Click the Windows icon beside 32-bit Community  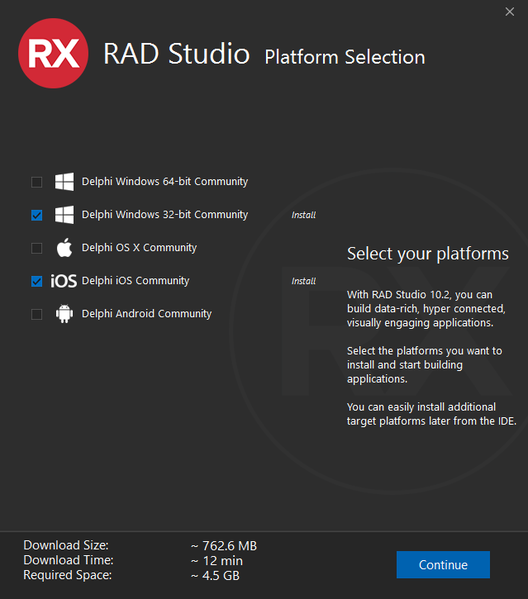click(x=64, y=215)
